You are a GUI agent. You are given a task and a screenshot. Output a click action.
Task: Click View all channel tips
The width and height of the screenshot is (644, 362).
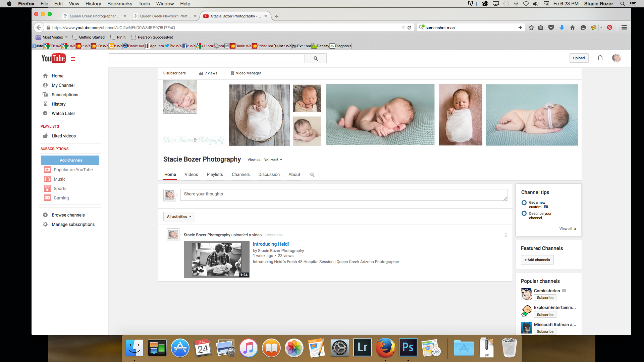click(568, 229)
